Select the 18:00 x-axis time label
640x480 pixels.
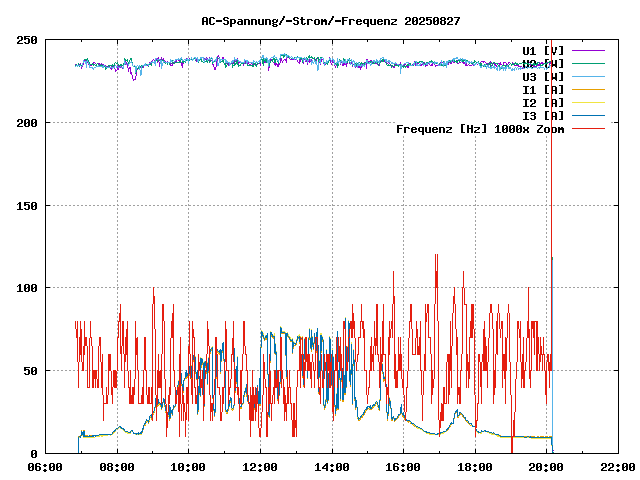[x=474, y=467]
